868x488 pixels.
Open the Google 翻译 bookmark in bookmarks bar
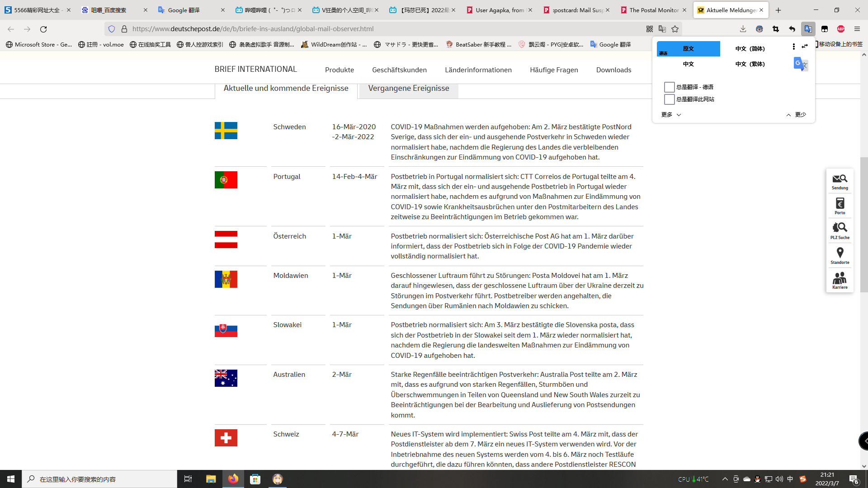610,44
